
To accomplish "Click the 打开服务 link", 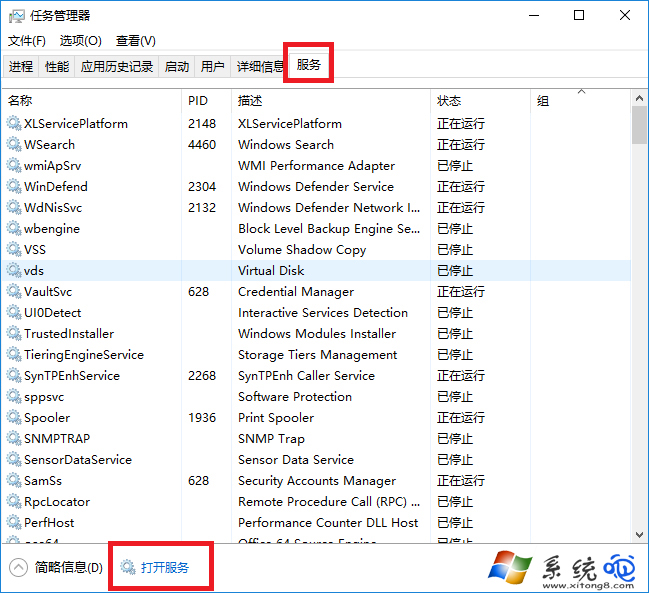I will click(164, 568).
